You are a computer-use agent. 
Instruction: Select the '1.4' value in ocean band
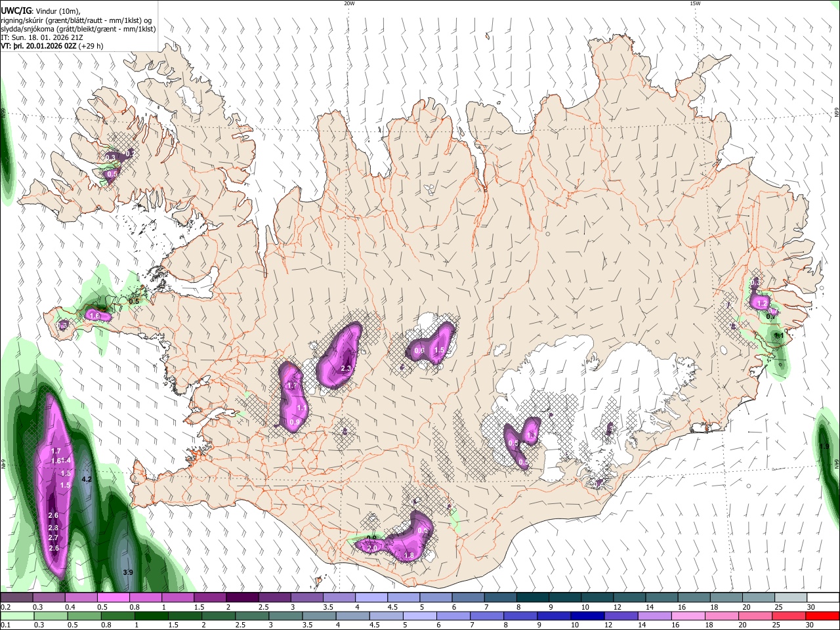click(66, 461)
